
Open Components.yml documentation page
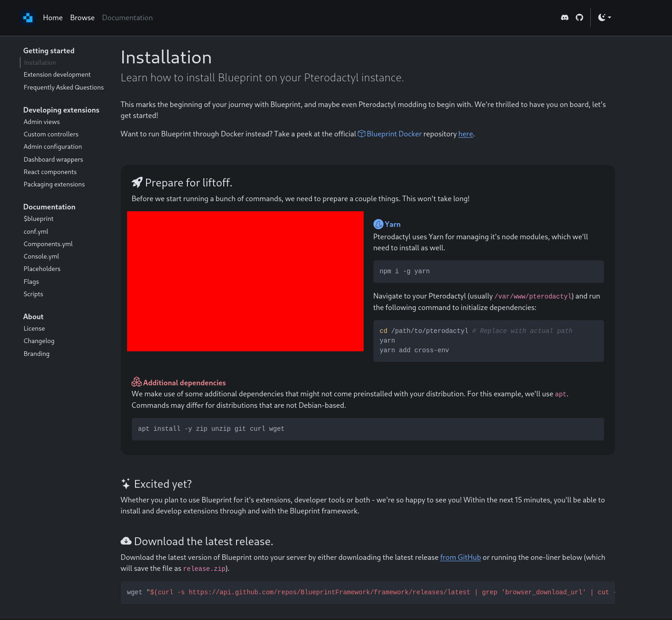pos(48,244)
